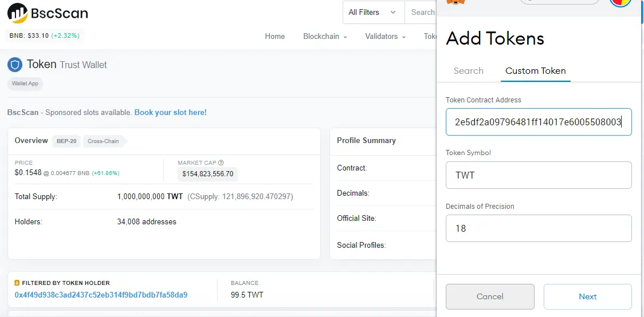Click the Trust Wallet shield token icon
This screenshot has width=644, height=317.
(x=15, y=65)
